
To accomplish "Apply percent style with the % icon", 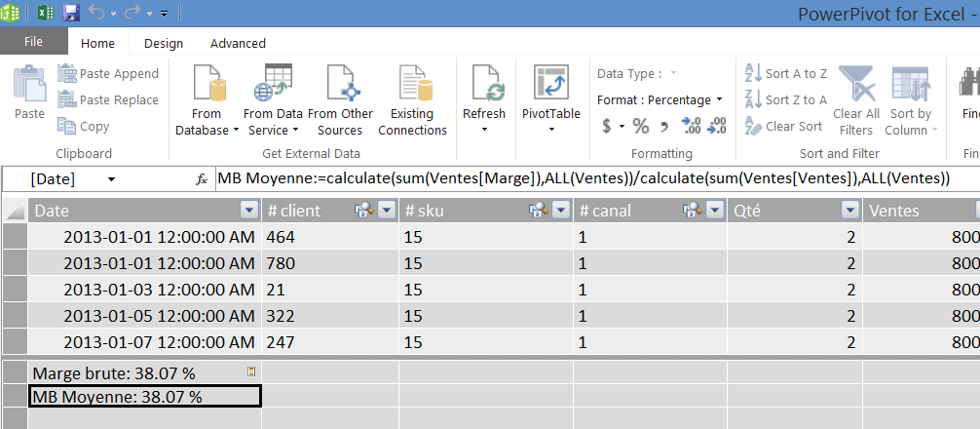I will pos(640,126).
